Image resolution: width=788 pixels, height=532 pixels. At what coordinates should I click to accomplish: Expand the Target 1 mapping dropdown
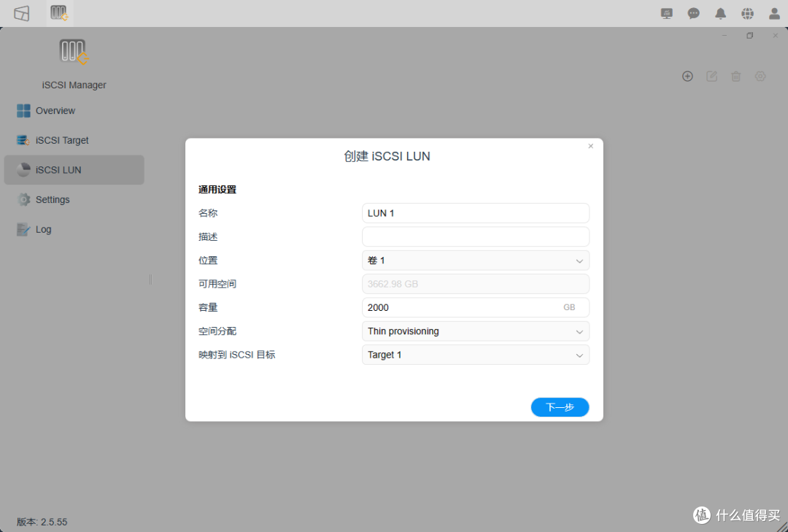tap(476, 355)
